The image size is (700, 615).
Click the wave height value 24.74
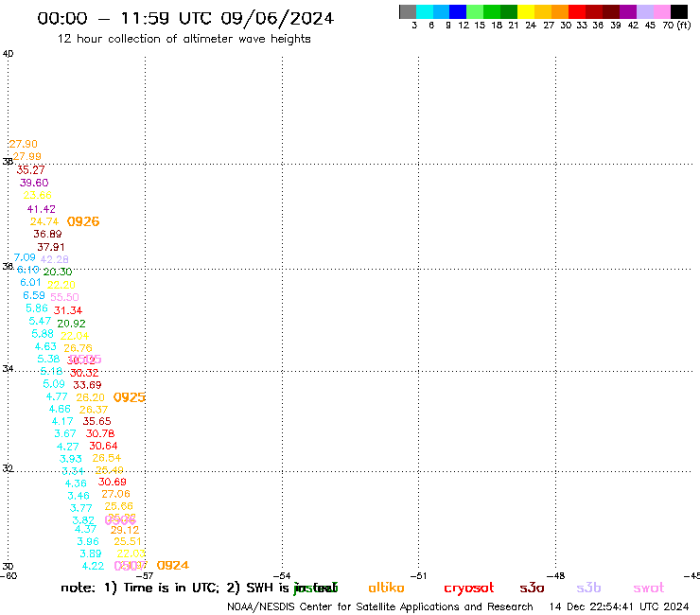pyautogui.click(x=44, y=221)
